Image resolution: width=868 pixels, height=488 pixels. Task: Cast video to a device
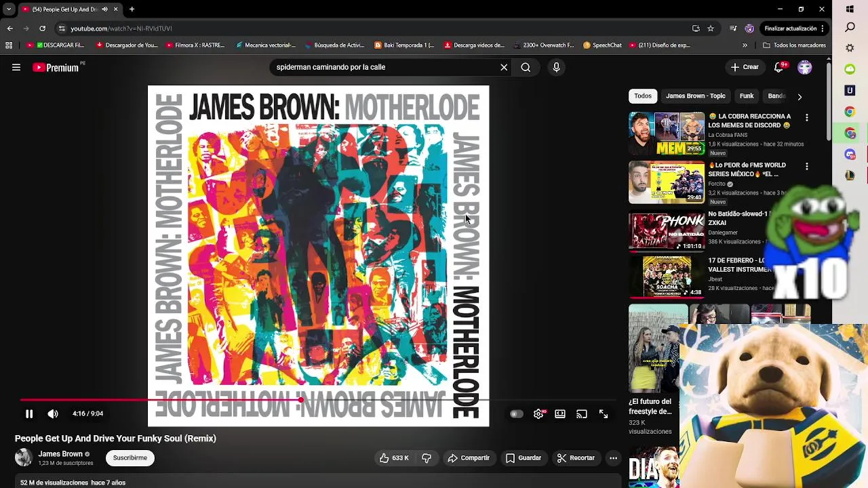coord(582,413)
